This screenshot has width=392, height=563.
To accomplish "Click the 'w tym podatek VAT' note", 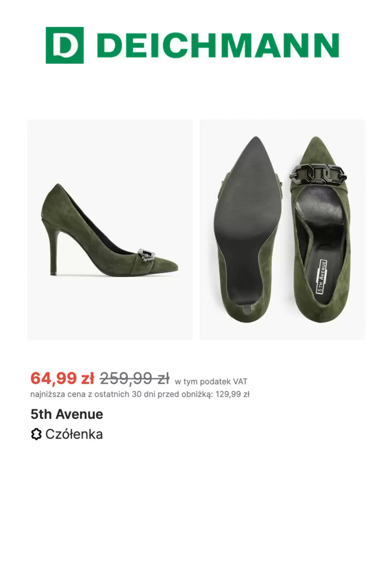I will point(211,381).
